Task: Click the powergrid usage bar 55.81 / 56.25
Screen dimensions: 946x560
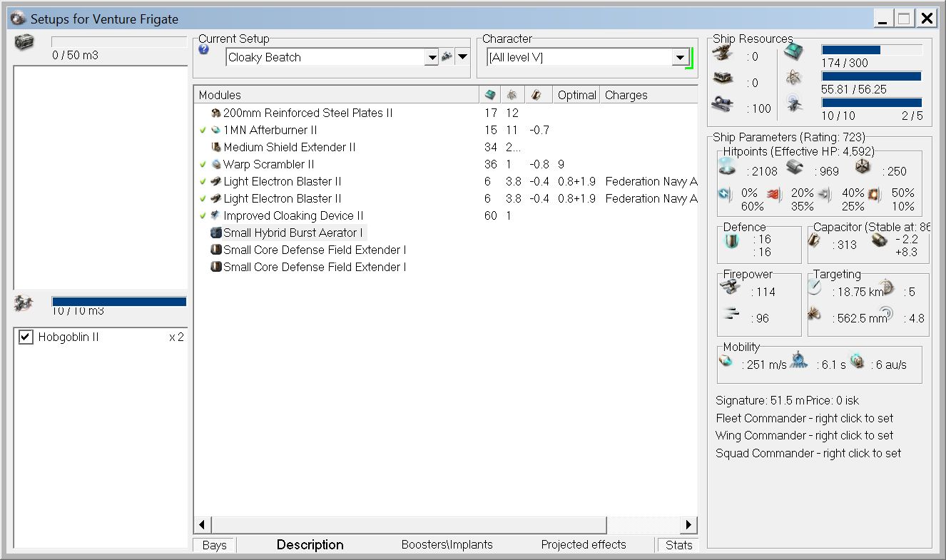Action: click(x=872, y=76)
